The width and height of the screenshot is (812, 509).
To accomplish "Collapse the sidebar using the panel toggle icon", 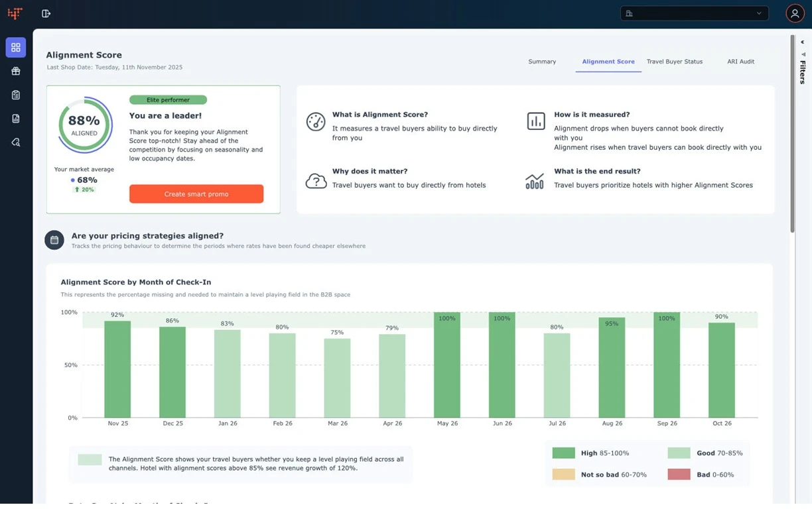I will pos(46,13).
